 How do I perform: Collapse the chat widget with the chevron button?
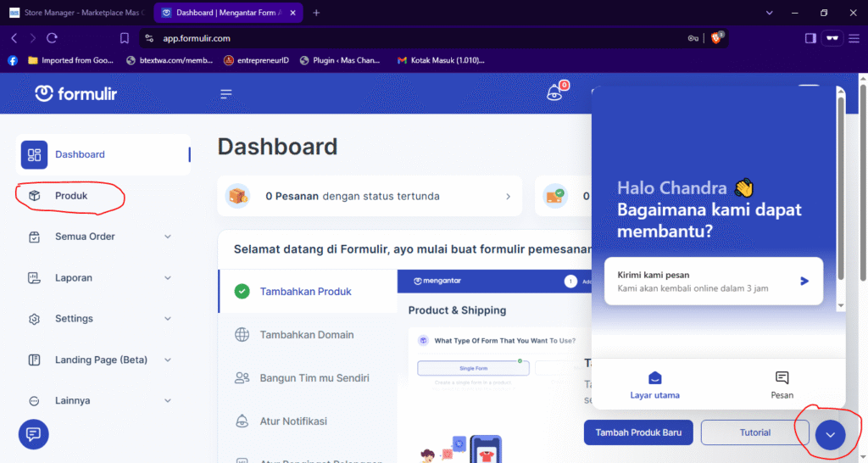[x=830, y=435]
